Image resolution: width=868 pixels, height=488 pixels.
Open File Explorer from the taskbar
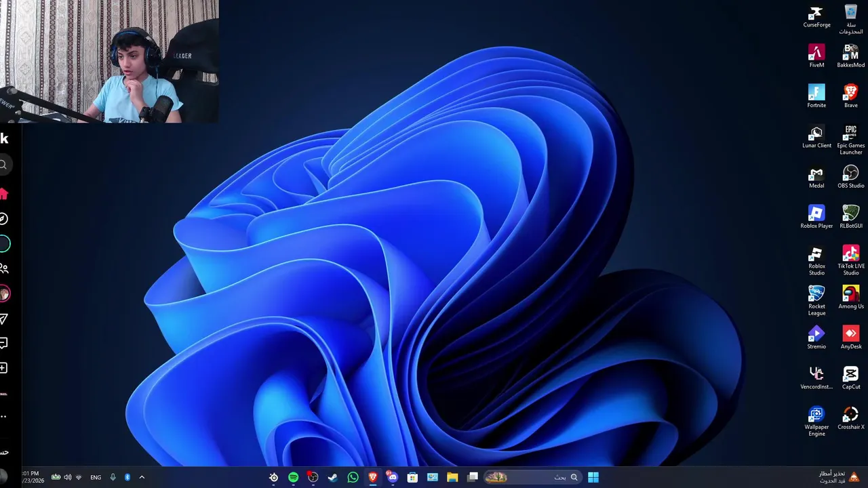(x=452, y=477)
